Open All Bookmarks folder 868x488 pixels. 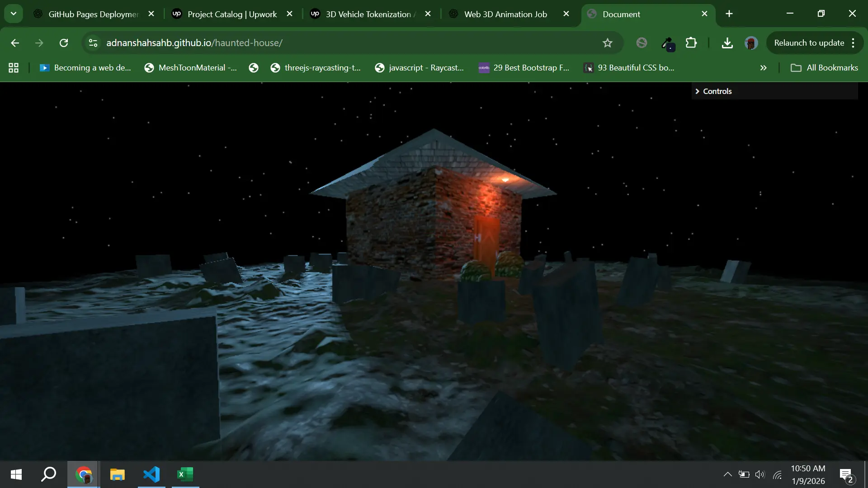(824, 68)
